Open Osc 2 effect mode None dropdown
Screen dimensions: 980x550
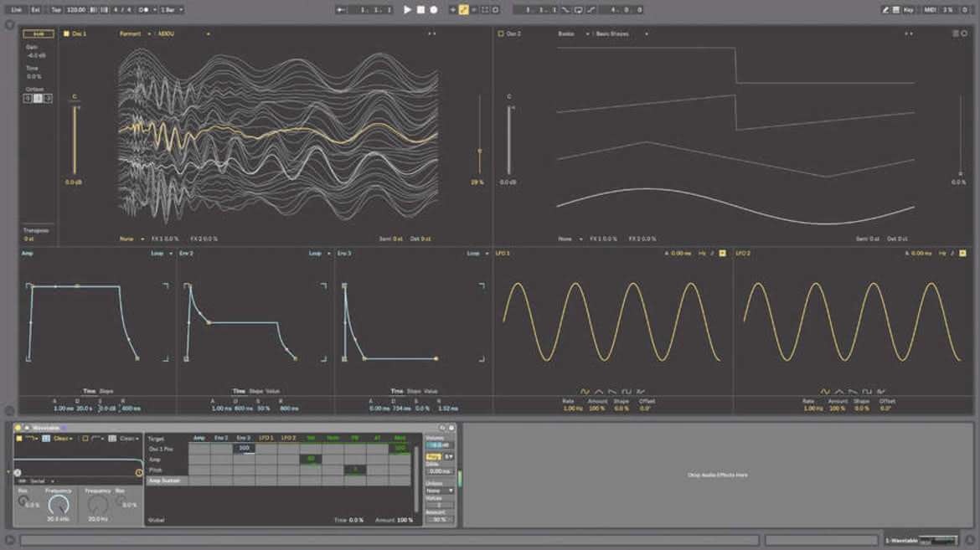click(570, 239)
